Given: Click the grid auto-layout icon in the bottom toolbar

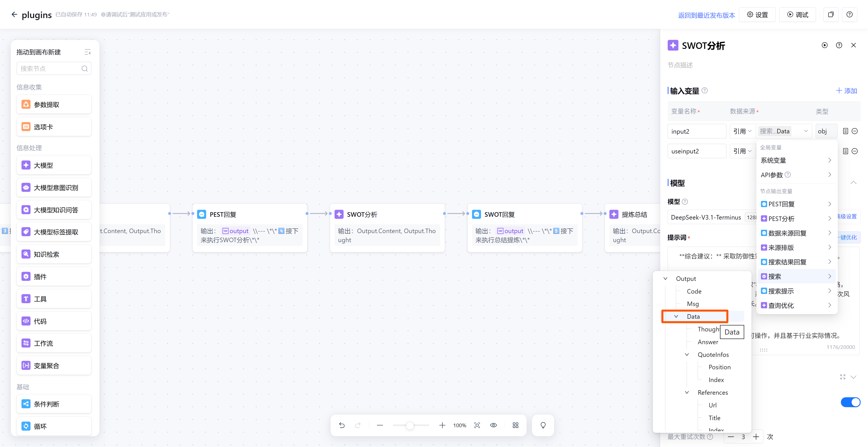Looking at the screenshot, I should click(515, 425).
